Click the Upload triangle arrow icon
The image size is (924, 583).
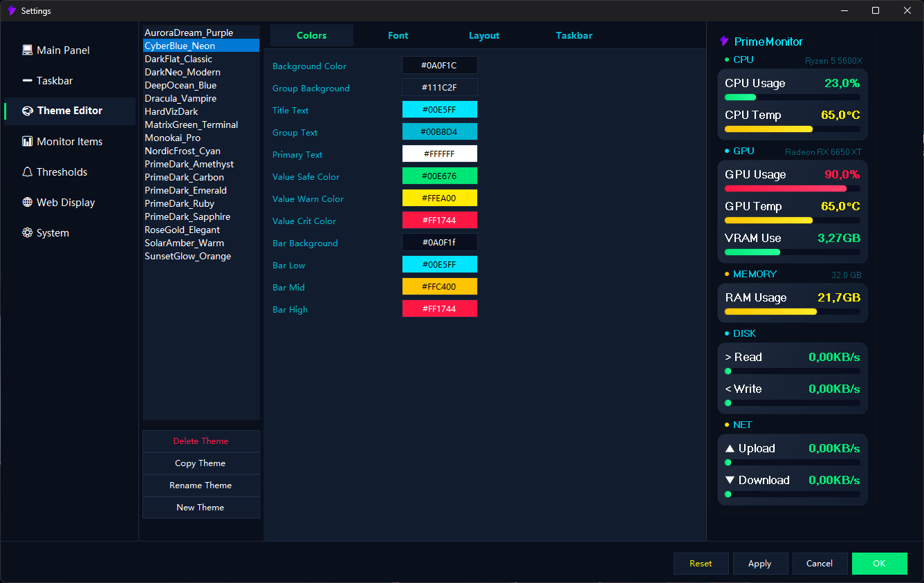pos(730,448)
